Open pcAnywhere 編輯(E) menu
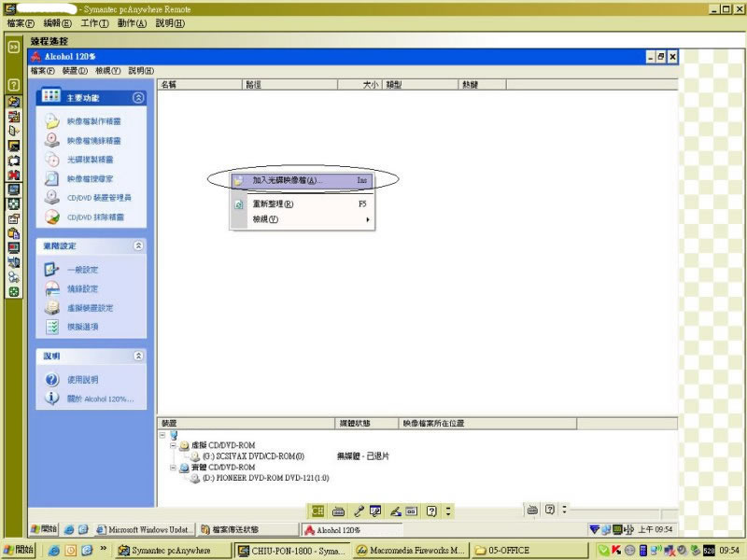Viewport: 747px width, 560px height. click(x=57, y=23)
